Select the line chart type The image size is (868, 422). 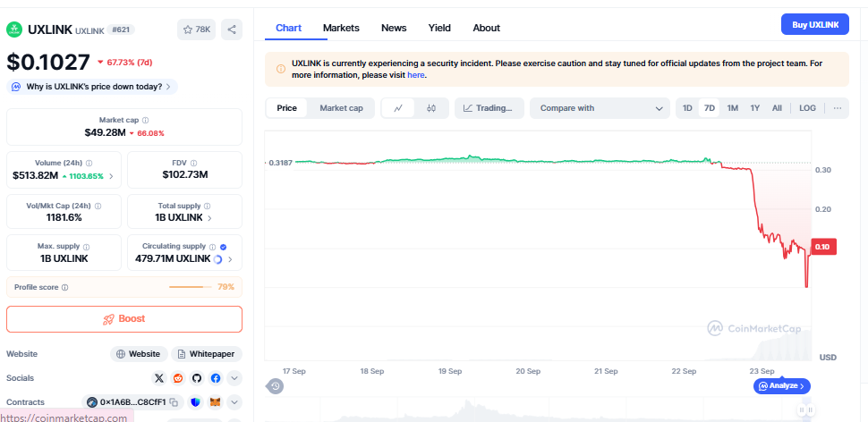point(398,108)
